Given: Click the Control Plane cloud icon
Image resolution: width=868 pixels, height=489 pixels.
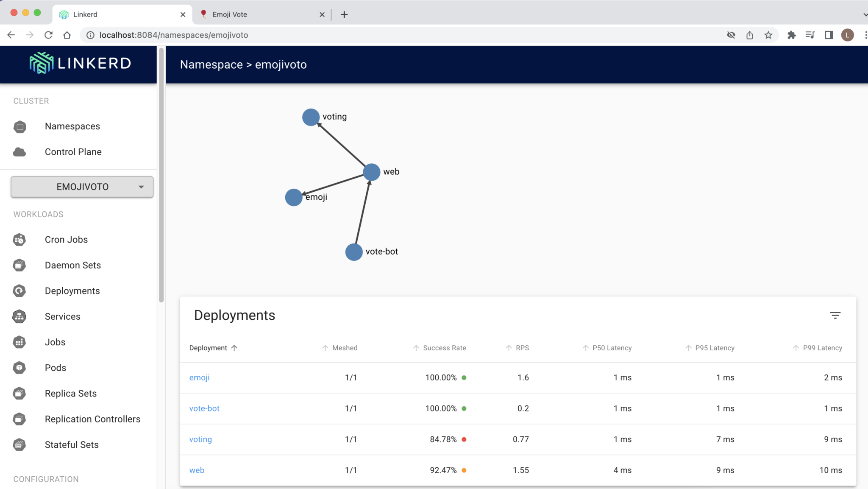Looking at the screenshot, I should pos(19,152).
